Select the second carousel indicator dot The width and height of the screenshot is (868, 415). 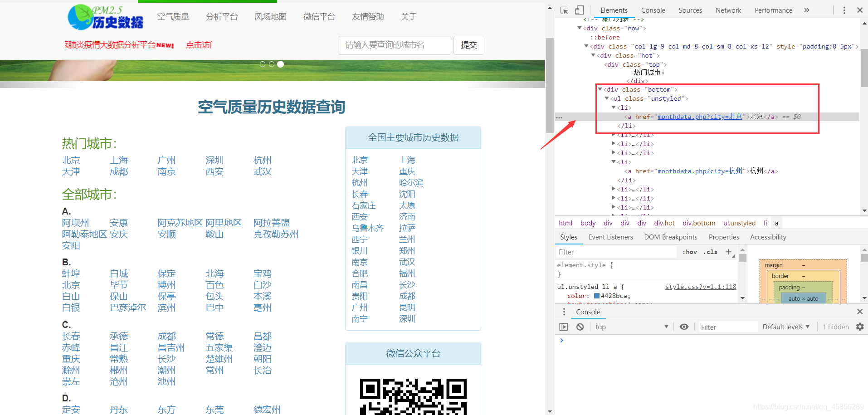272,64
